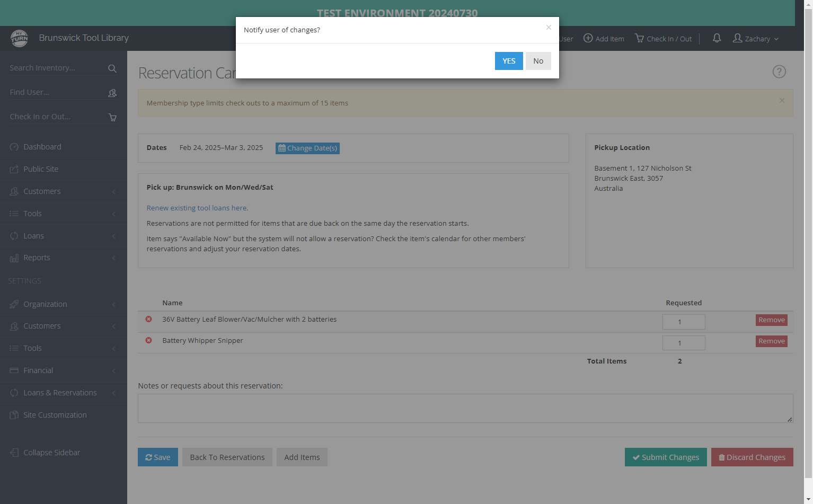
Task: Open the notifications bell
Action: coord(717,38)
